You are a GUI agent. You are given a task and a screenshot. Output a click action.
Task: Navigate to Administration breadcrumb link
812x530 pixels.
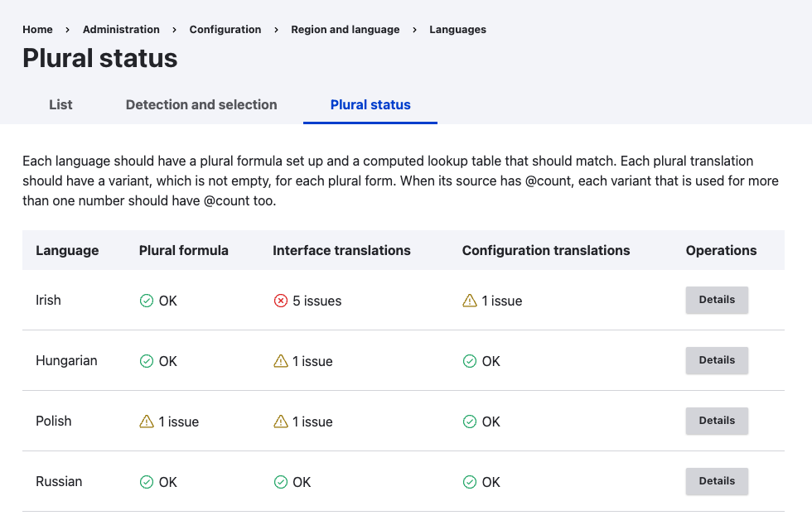(x=121, y=30)
